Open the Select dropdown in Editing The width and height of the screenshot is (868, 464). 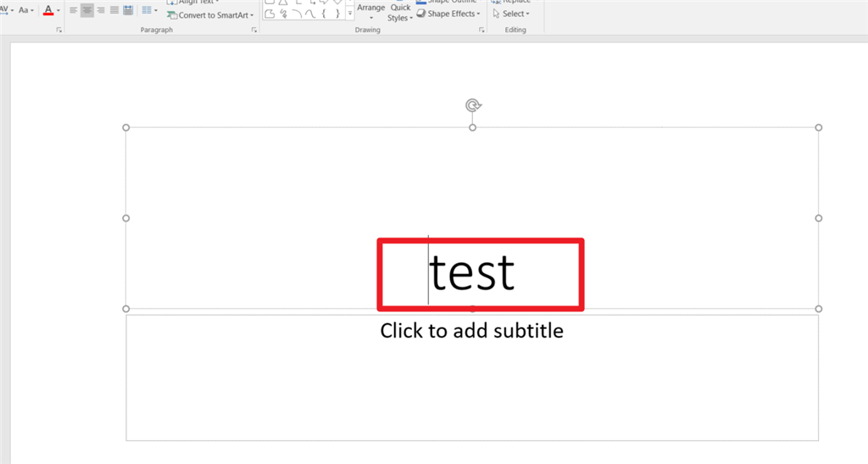(x=511, y=14)
